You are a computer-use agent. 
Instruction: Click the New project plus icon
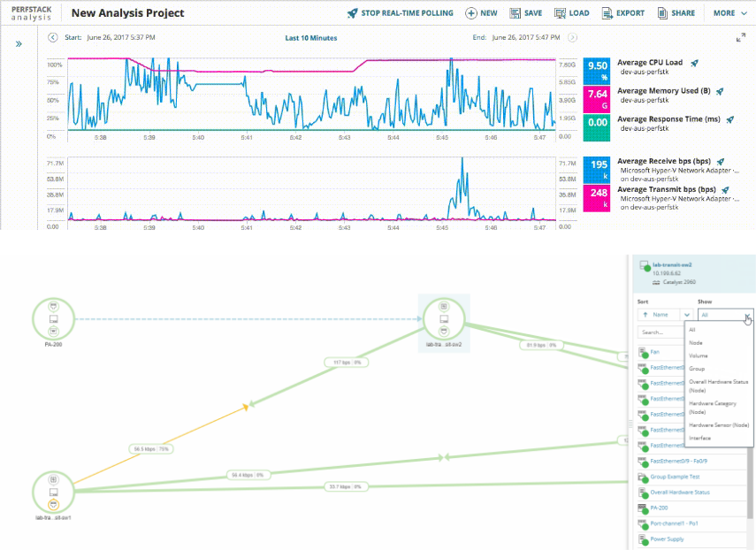(x=471, y=12)
